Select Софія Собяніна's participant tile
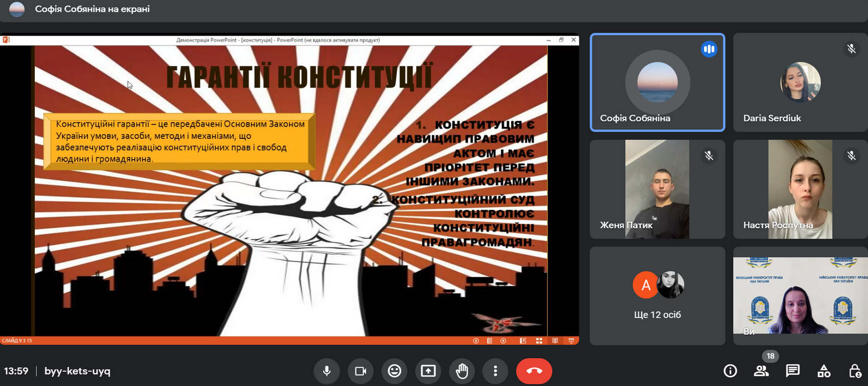The width and height of the screenshot is (868, 386). 657,82
